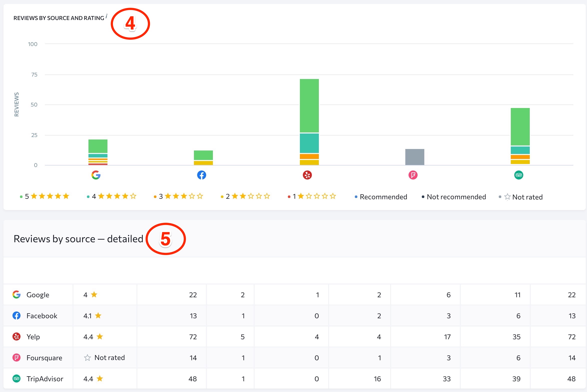Toggle the 4-star series in legend

click(x=112, y=196)
